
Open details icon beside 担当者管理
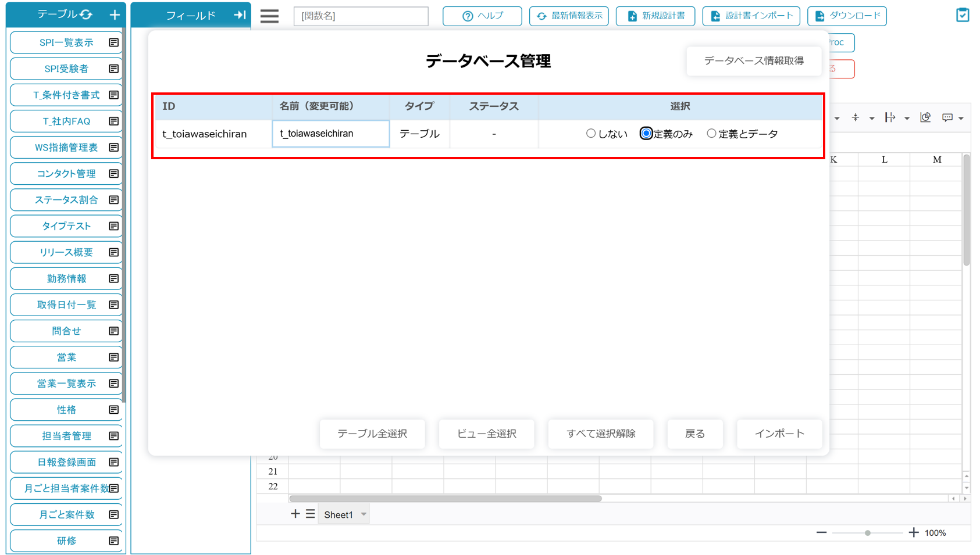pyautogui.click(x=114, y=436)
